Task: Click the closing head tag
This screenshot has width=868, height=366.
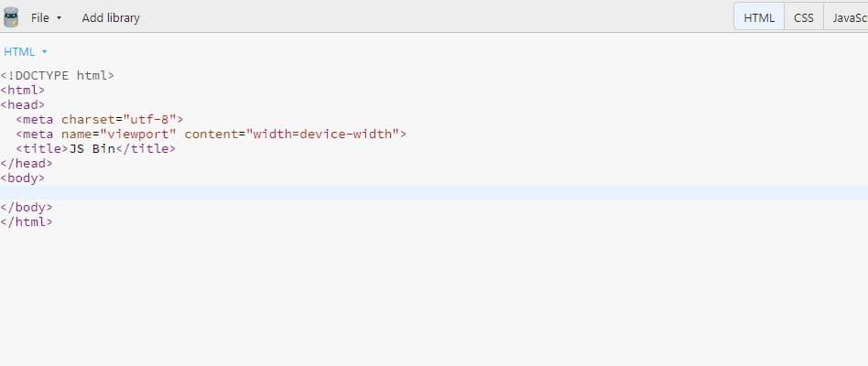Action: click(x=27, y=163)
